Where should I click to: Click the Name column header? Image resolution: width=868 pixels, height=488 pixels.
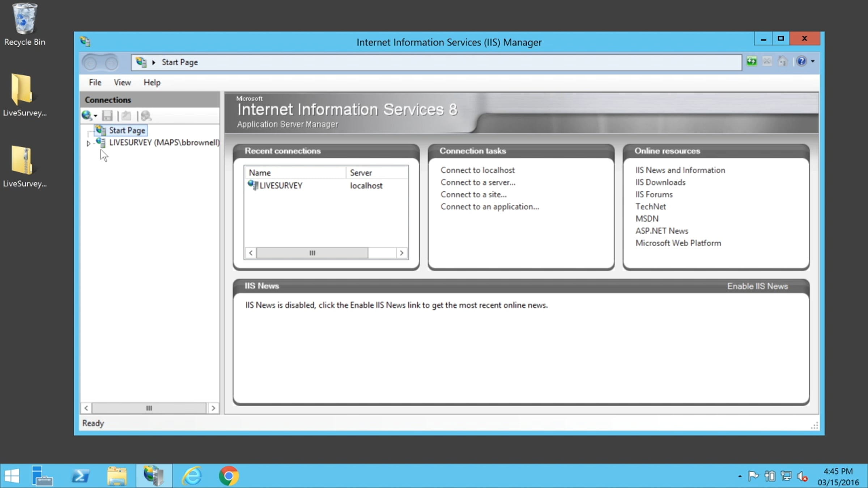[295, 172]
